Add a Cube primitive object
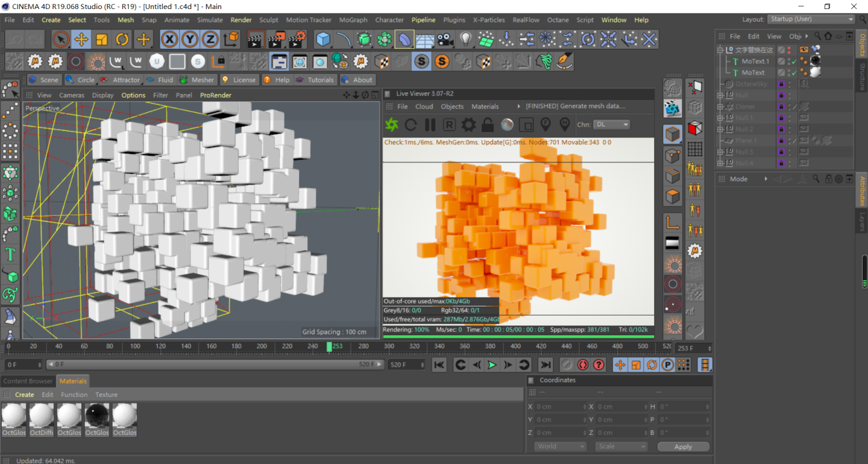The image size is (868, 464). tap(324, 40)
